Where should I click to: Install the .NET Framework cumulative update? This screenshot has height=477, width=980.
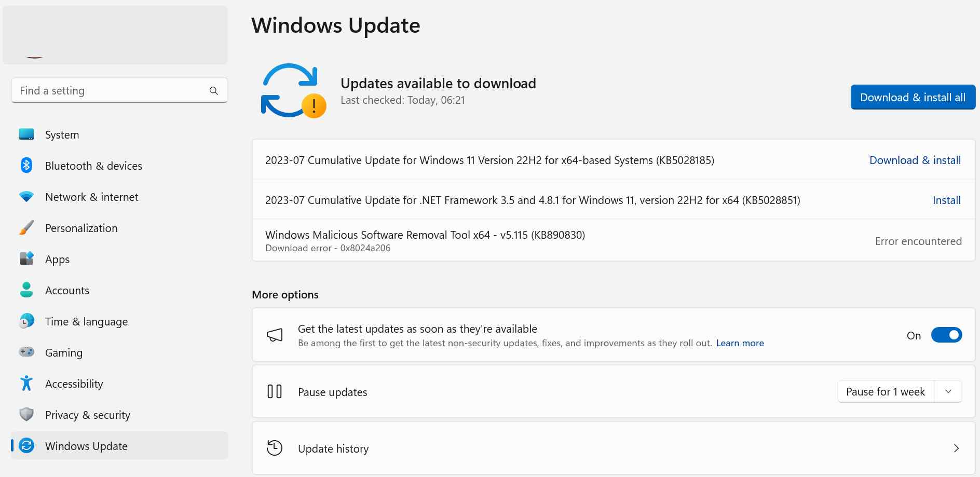[x=946, y=200]
